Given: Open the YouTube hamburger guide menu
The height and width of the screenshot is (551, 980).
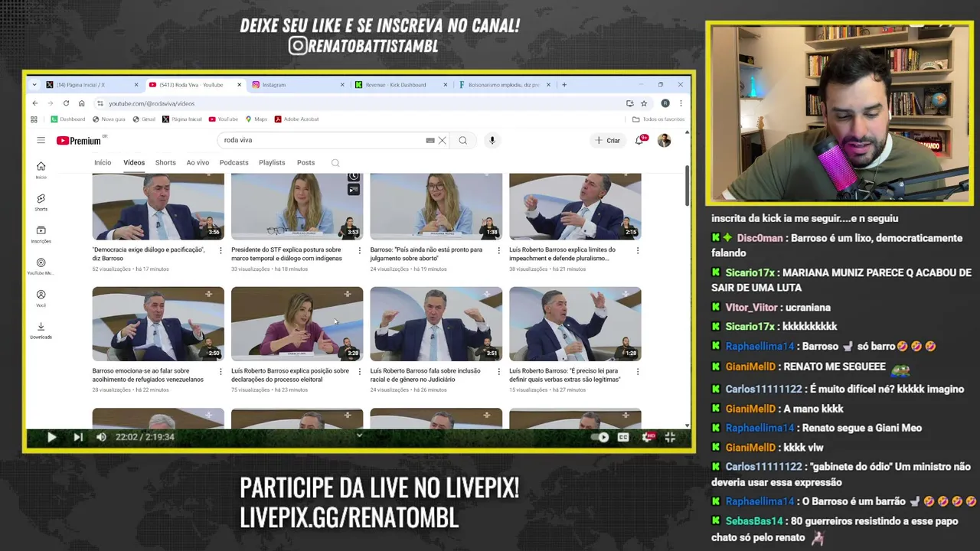Looking at the screenshot, I should pos(41,140).
